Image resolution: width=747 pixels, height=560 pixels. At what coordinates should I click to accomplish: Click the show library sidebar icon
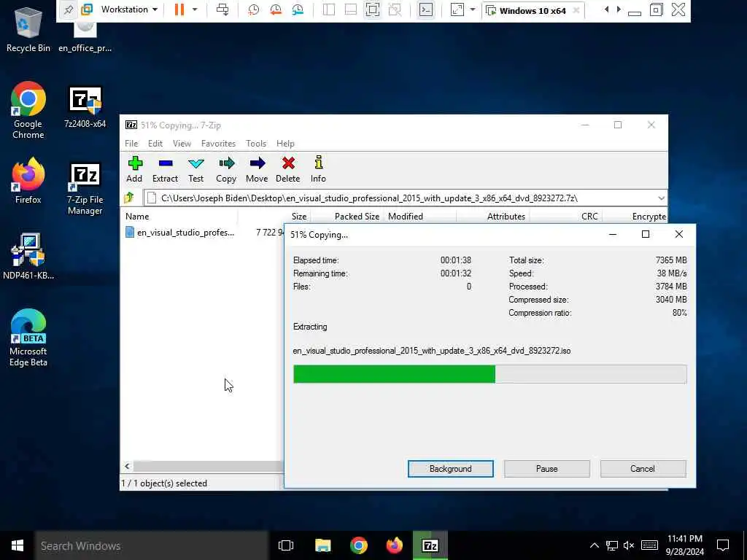(x=329, y=9)
